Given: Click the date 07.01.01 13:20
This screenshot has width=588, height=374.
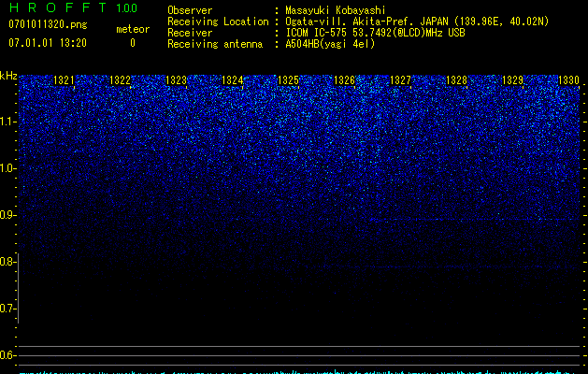Looking at the screenshot, I should 48,43.
